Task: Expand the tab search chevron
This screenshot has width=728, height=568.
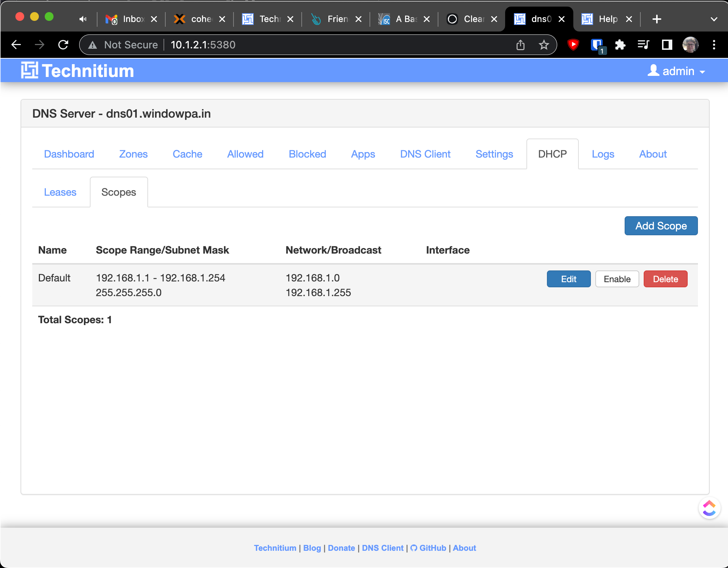Action: point(714,19)
